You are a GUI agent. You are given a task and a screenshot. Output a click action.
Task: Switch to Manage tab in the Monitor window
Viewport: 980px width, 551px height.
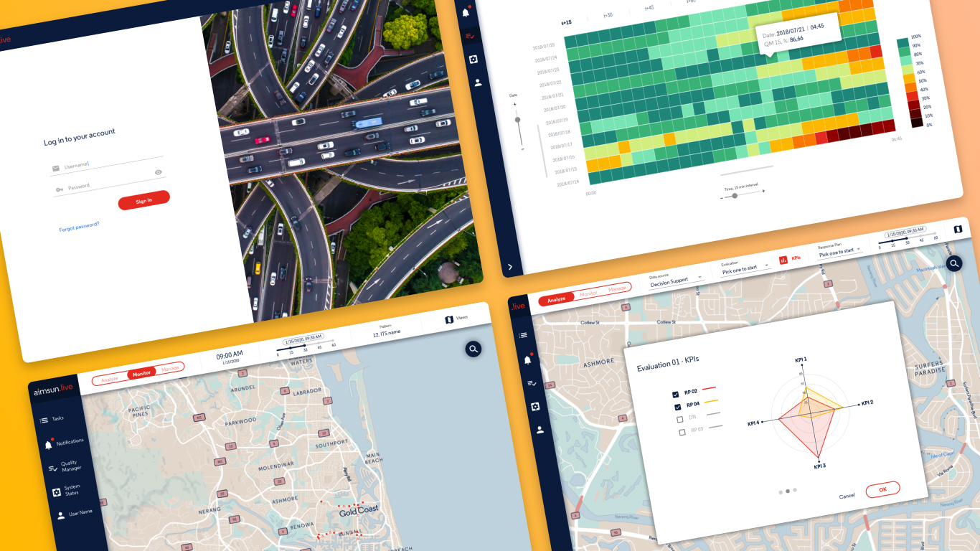tap(170, 369)
